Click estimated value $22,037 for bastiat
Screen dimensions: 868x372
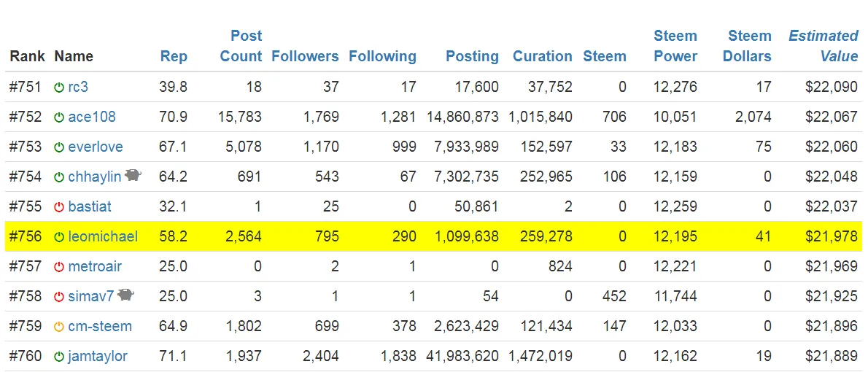coord(832,207)
